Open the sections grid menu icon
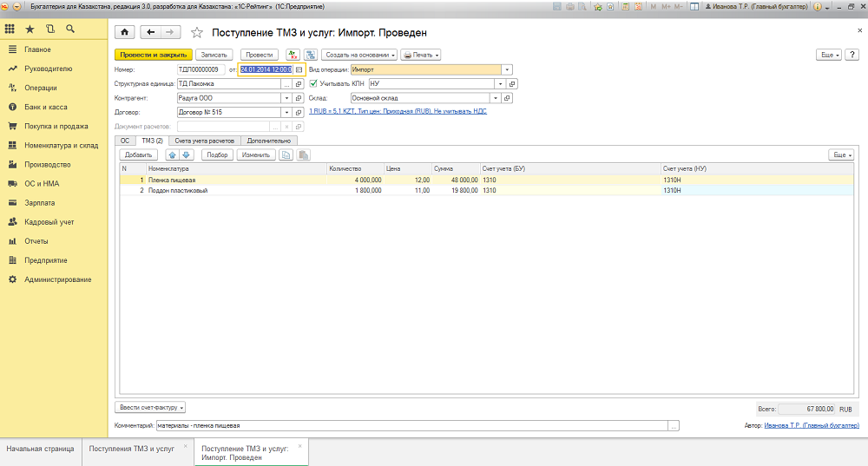868x466 pixels. 10,29
